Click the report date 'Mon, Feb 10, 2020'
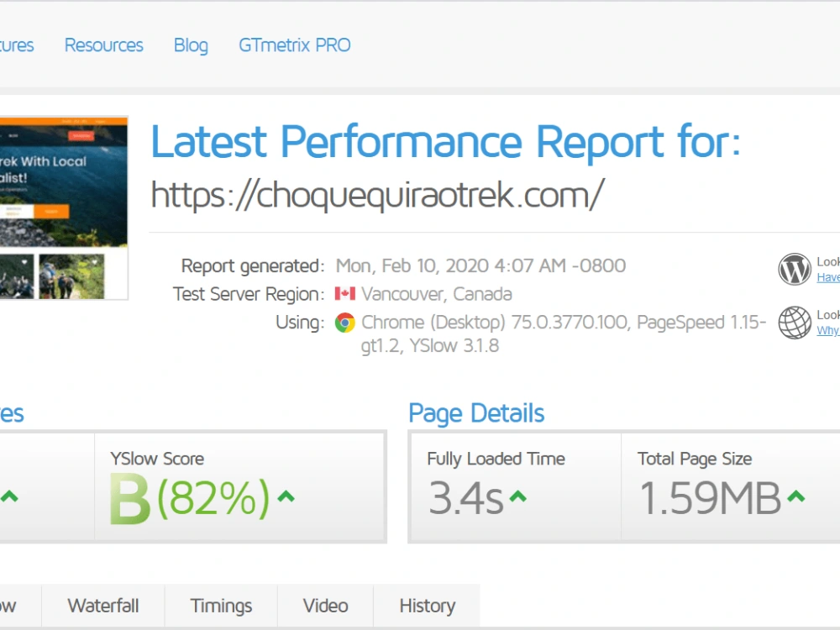This screenshot has height=630, width=840. [x=412, y=265]
